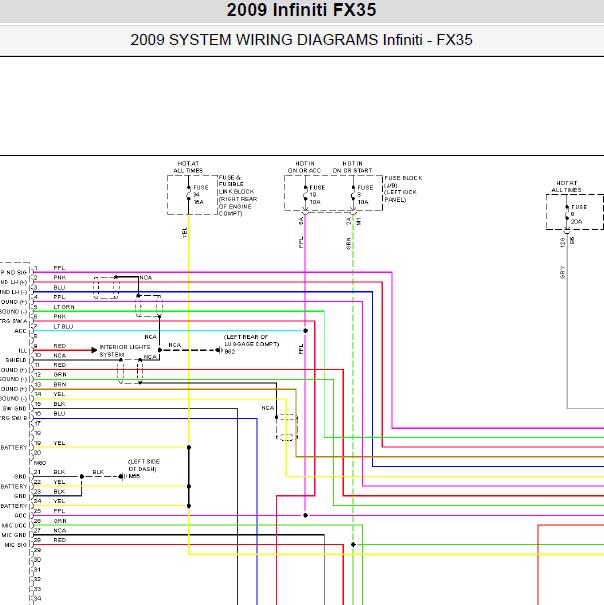Click the 'GRN' color label at pin 12
Viewport: 604px width, 605px height.
point(60,375)
